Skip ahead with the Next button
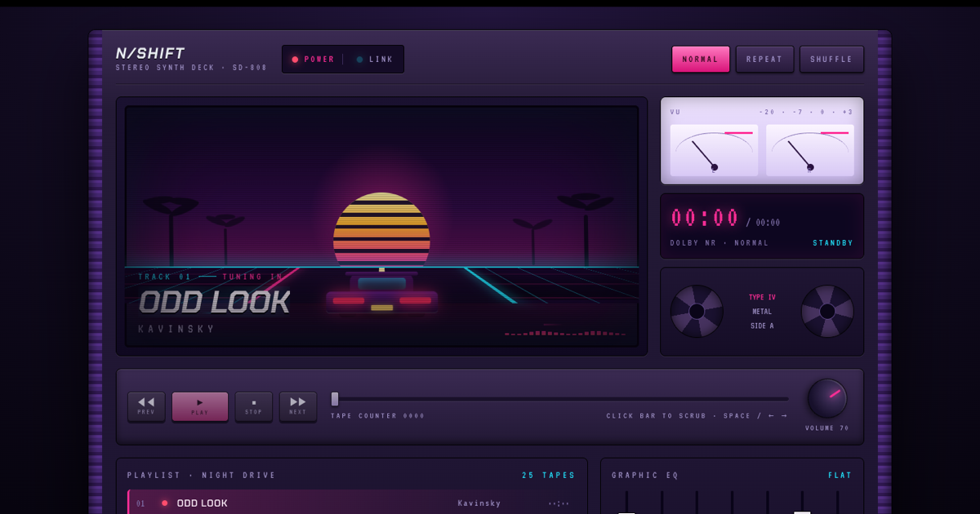The width and height of the screenshot is (980, 514). 298,406
